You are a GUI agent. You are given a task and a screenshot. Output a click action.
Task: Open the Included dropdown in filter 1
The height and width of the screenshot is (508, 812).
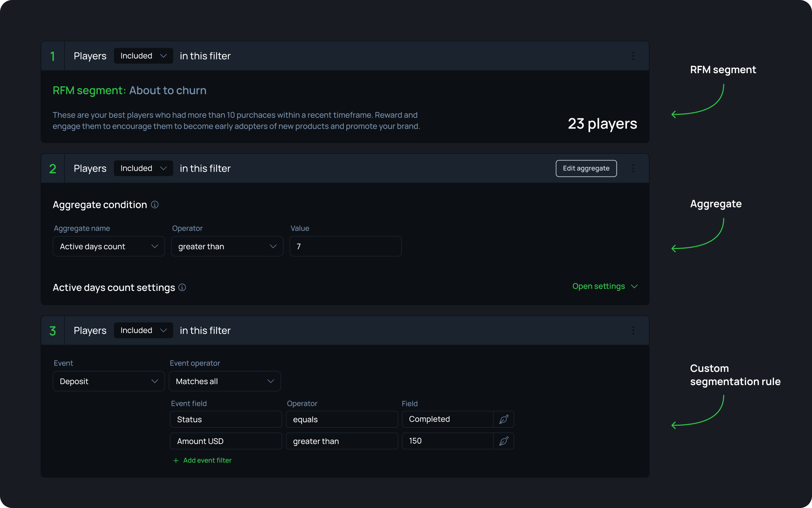click(x=143, y=56)
